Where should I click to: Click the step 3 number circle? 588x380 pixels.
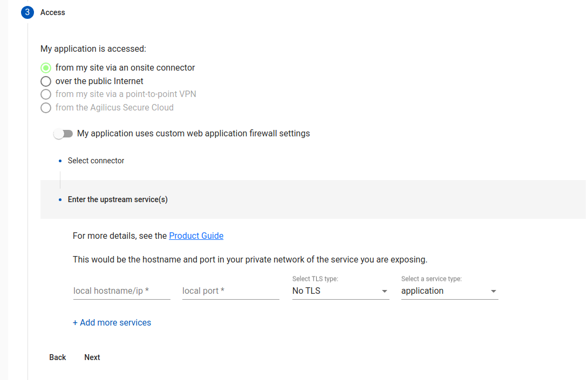pos(28,12)
